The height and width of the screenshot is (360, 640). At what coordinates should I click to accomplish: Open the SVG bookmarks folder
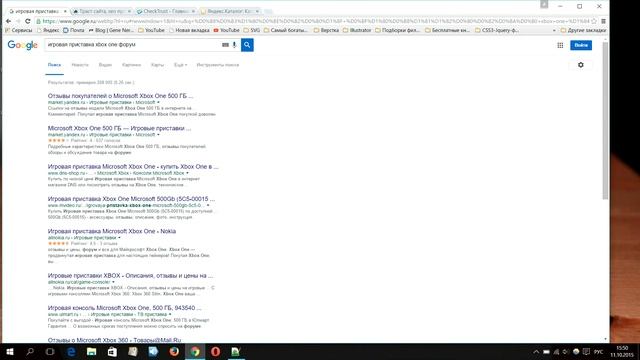[x=252, y=31]
